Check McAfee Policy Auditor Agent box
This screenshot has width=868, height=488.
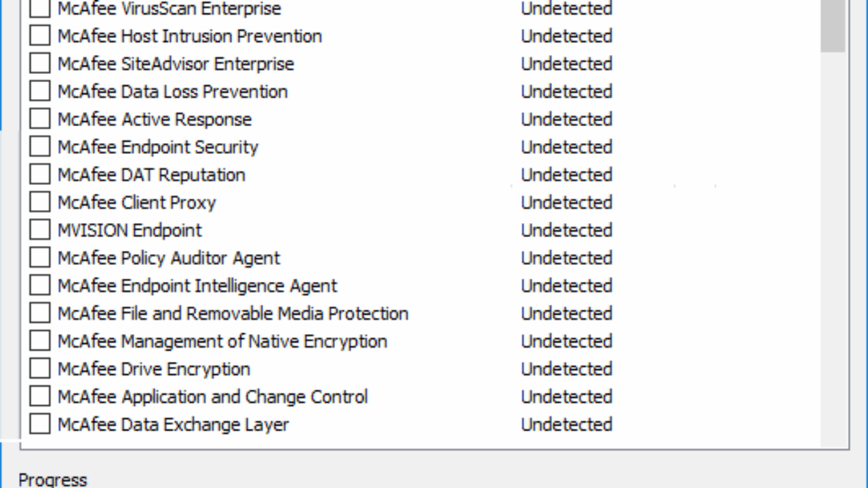pyautogui.click(x=40, y=258)
